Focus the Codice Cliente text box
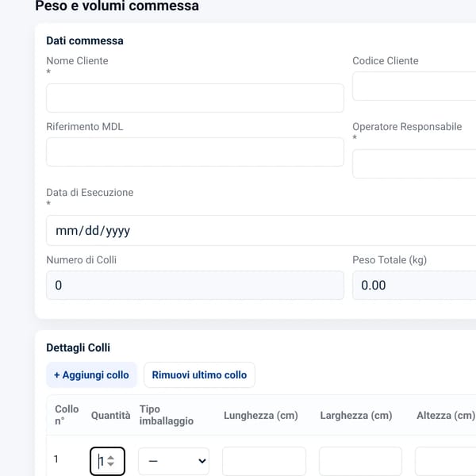Viewport: 476px width, 476px height. pyautogui.click(x=414, y=86)
